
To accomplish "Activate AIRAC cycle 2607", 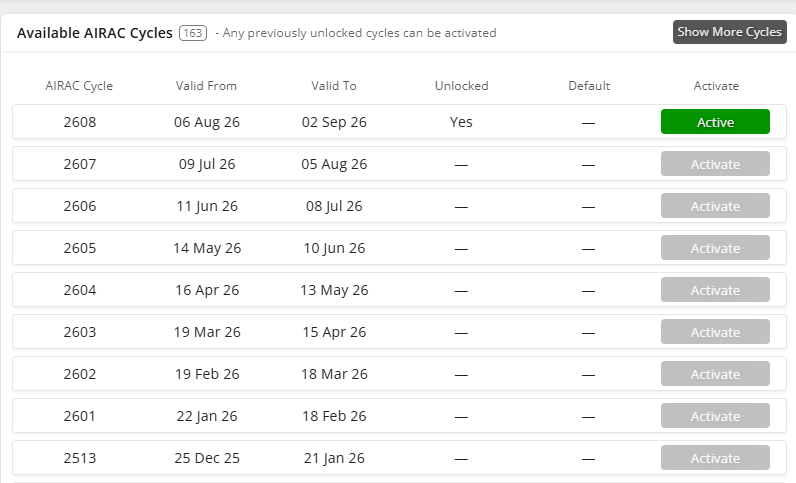I will coord(715,164).
